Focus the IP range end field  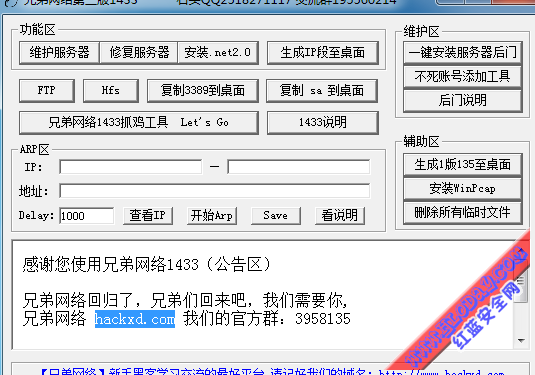point(299,167)
